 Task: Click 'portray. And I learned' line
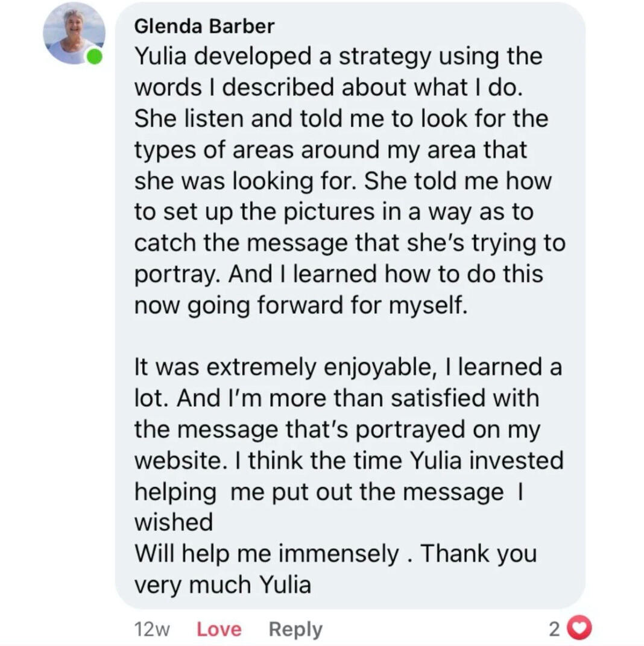338,274
